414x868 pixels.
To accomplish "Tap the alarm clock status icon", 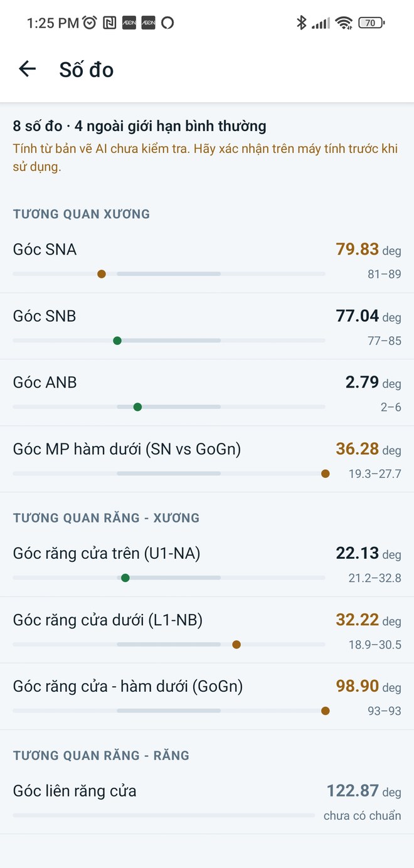I will (90, 23).
